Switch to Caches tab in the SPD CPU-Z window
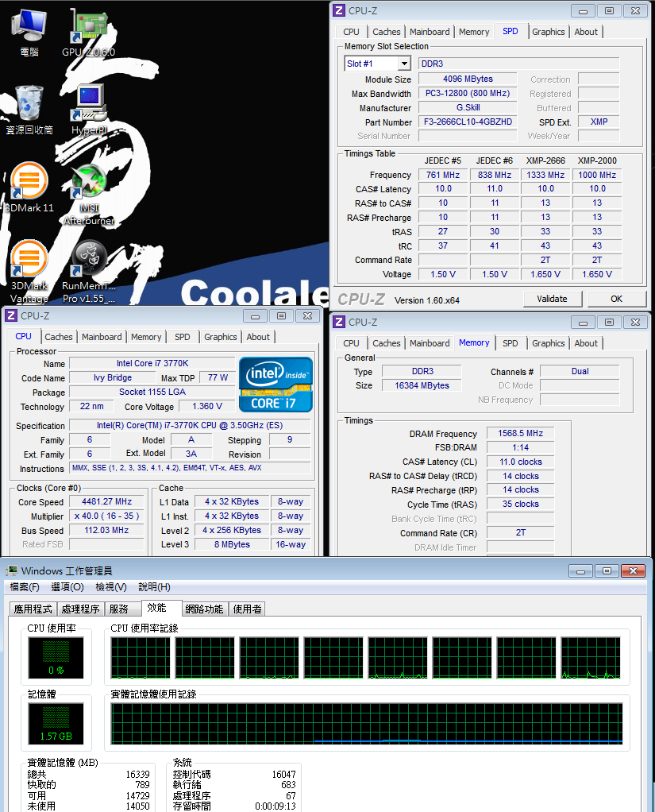 386,32
